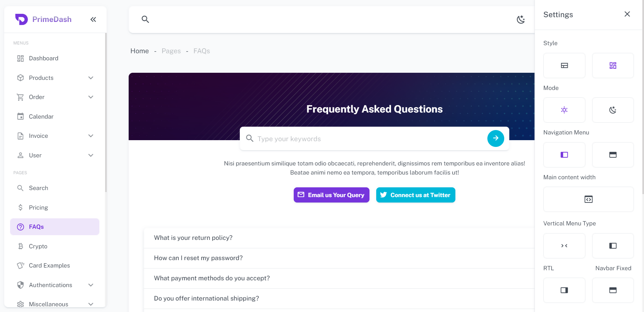644x312 pixels.
Task: Click Connect us at Twitter button
Action: (x=416, y=195)
